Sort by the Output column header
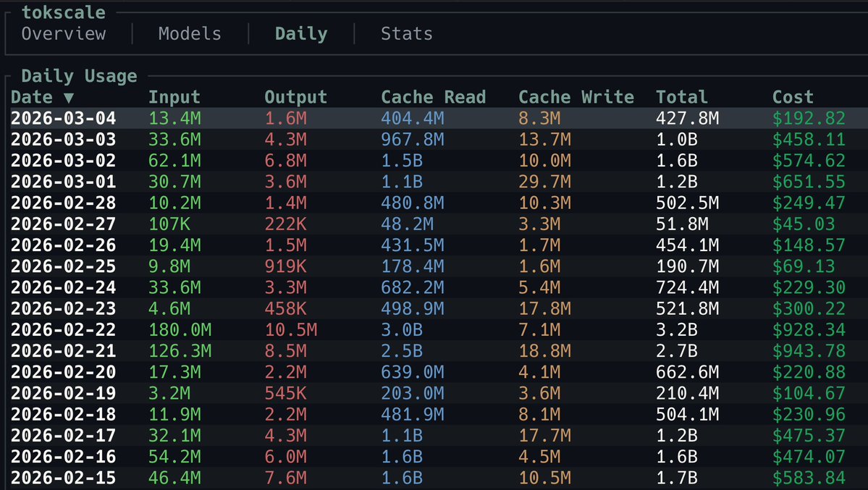868x490 pixels. tap(295, 98)
